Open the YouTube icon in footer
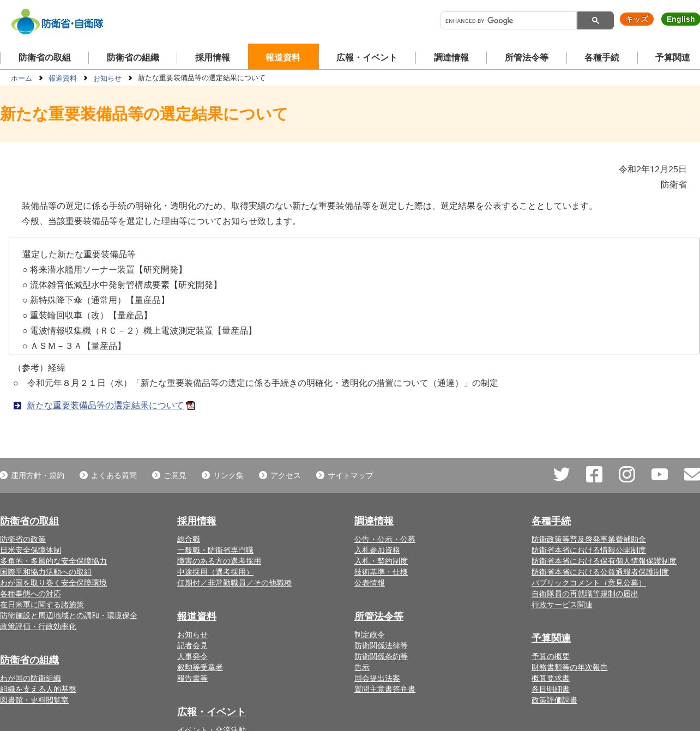 pos(660,474)
